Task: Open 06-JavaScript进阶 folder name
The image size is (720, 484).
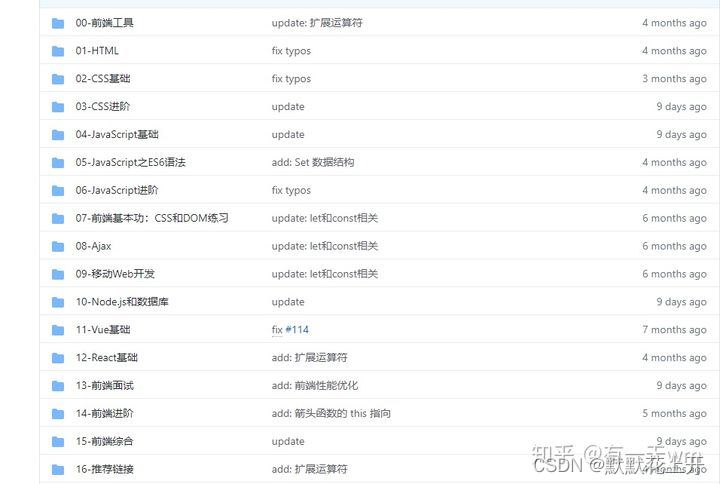Action: [117, 190]
